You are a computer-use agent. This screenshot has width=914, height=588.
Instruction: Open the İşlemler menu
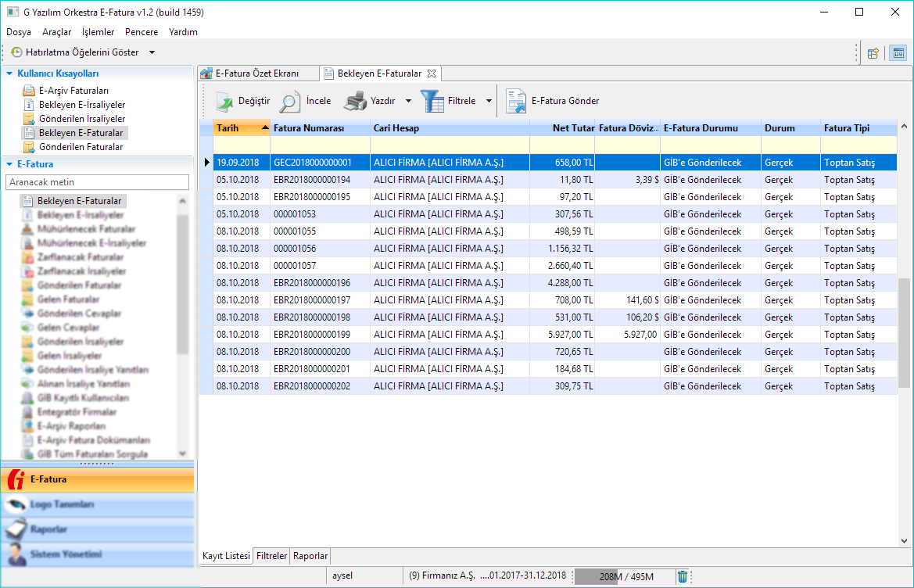tap(98, 32)
